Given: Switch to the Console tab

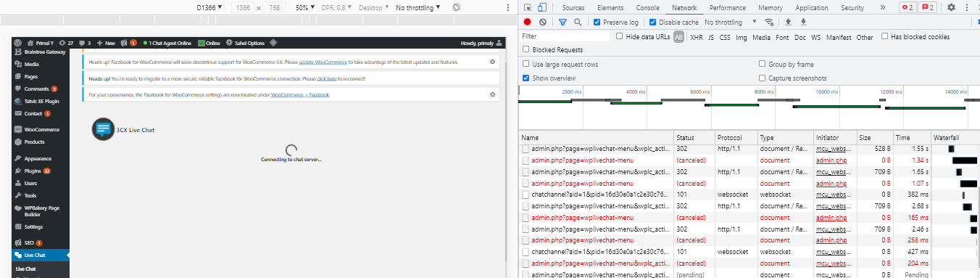Looking at the screenshot, I should [647, 7].
